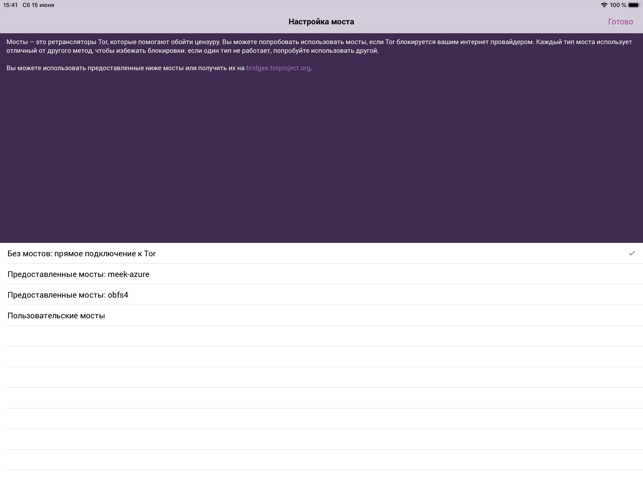Tap the Готово button
The width and height of the screenshot is (643, 482).
pos(620,22)
